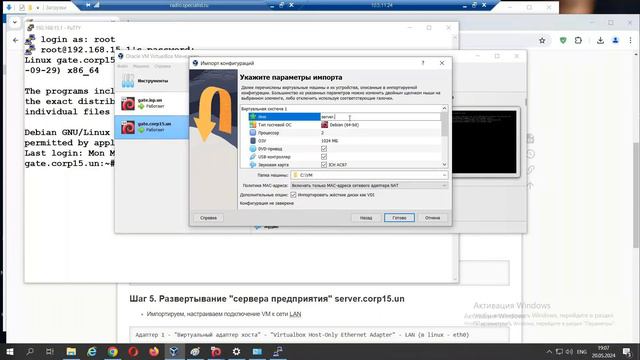Viewport: 640px width, 360px height.
Task: Click scroll-down arrow in import parameters list
Action: pyautogui.click(x=444, y=164)
